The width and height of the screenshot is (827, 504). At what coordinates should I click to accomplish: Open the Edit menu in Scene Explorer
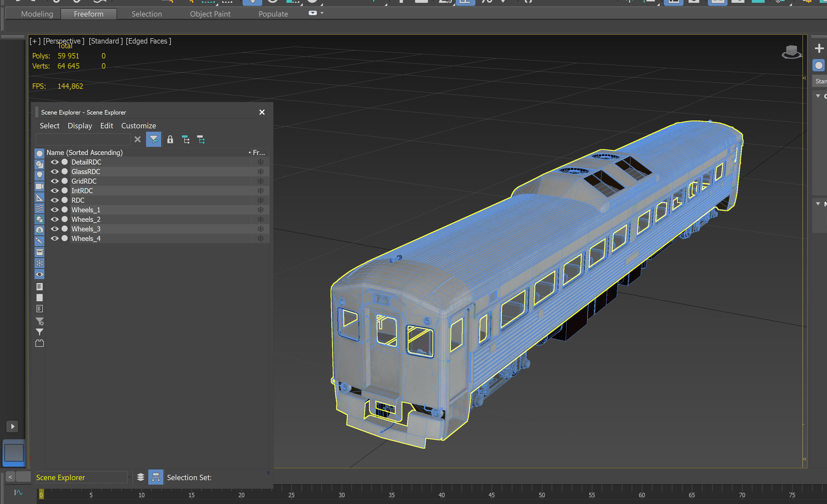(107, 126)
